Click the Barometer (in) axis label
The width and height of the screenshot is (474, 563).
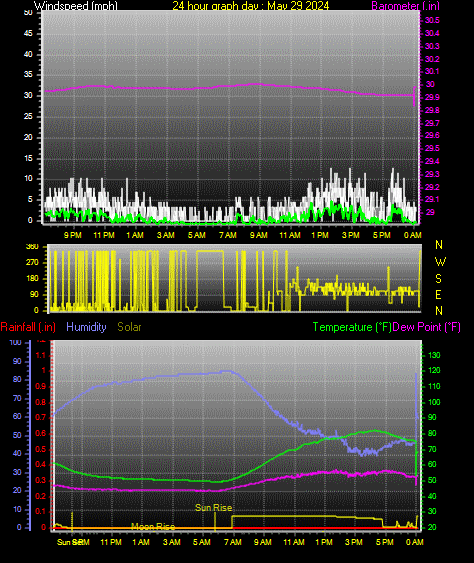405,5
